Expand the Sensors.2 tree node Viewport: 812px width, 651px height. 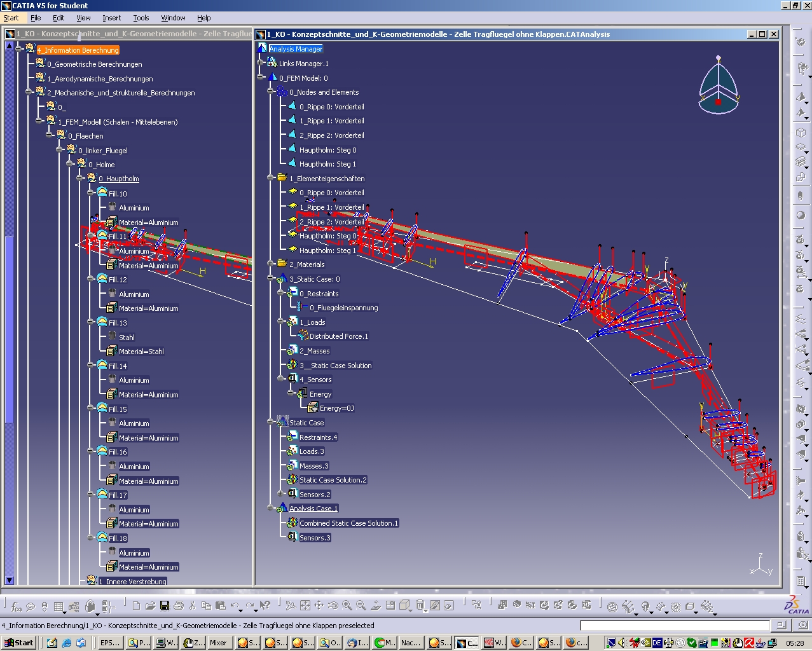[x=280, y=494]
